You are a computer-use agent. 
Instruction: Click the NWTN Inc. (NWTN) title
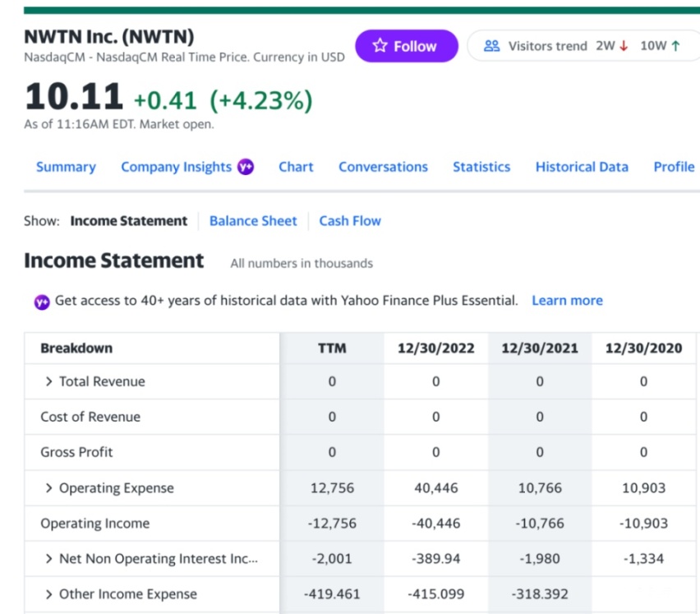click(109, 37)
